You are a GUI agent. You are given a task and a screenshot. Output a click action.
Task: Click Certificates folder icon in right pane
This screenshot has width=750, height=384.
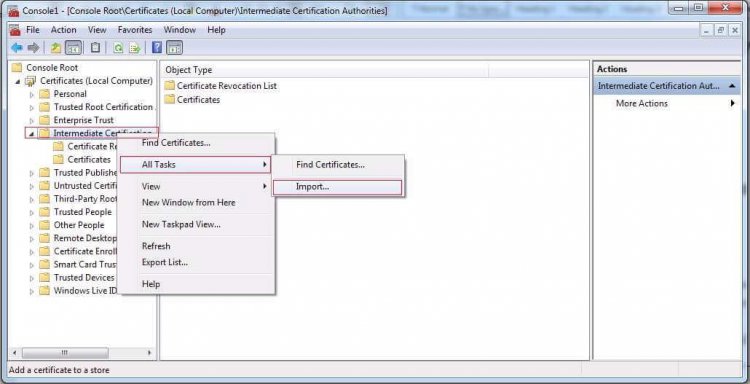coord(169,99)
